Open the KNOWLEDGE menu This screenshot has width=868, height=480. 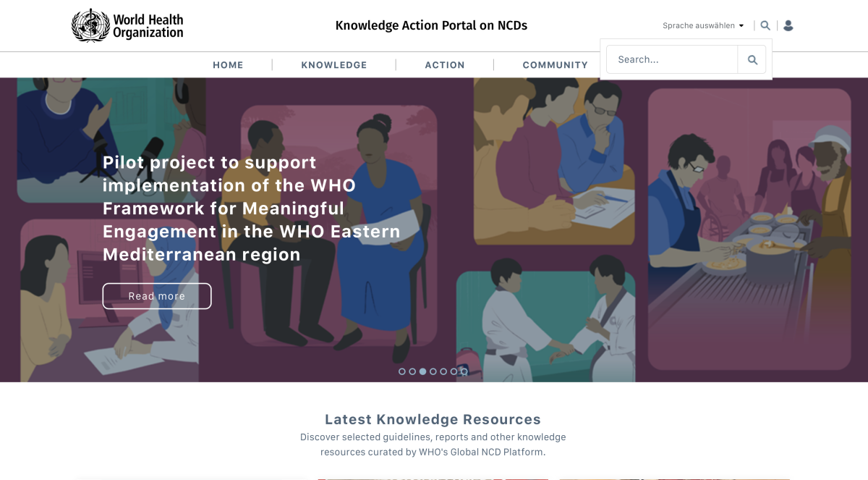pyautogui.click(x=334, y=64)
